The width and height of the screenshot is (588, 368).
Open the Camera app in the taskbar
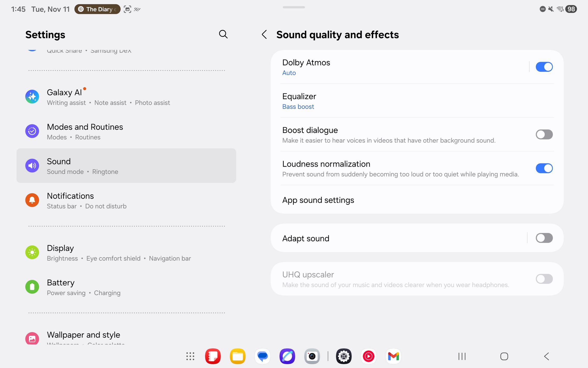point(312,356)
